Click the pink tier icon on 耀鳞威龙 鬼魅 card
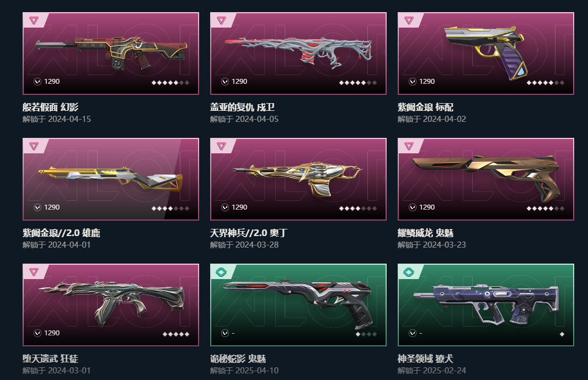The height and width of the screenshot is (380, 588). click(409, 146)
